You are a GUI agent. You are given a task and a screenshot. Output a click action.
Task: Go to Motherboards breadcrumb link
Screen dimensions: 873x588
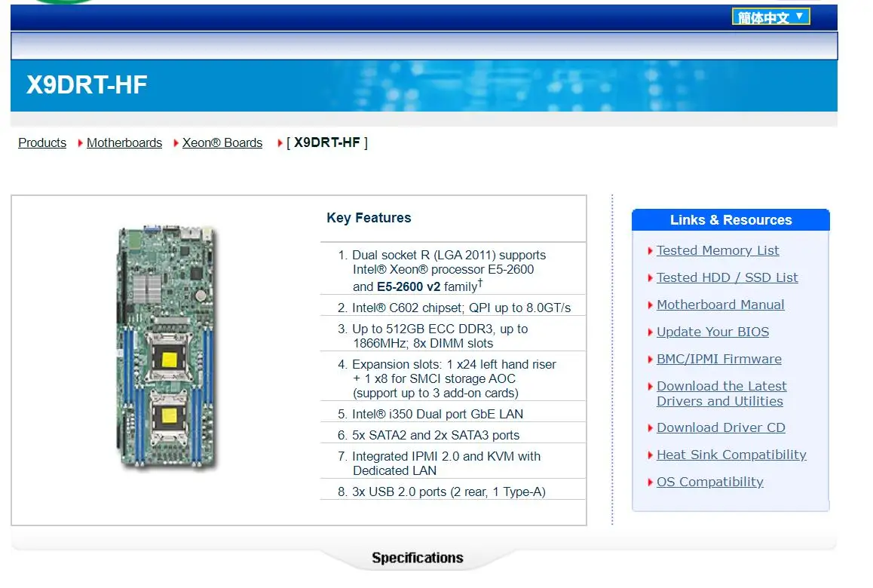(x=124, y=142)
